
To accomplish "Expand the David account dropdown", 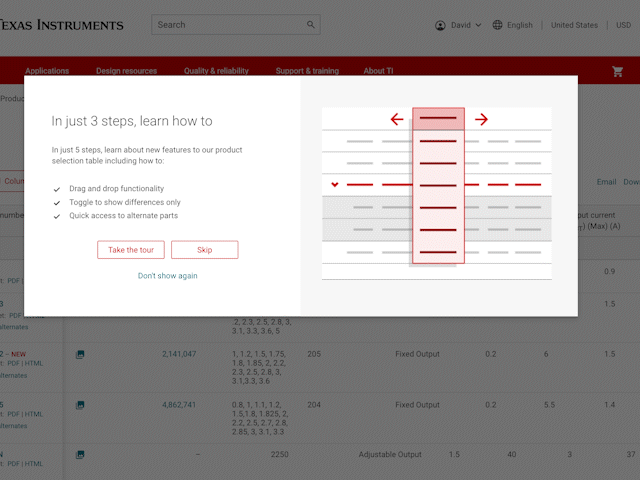I will click(466, 25).
